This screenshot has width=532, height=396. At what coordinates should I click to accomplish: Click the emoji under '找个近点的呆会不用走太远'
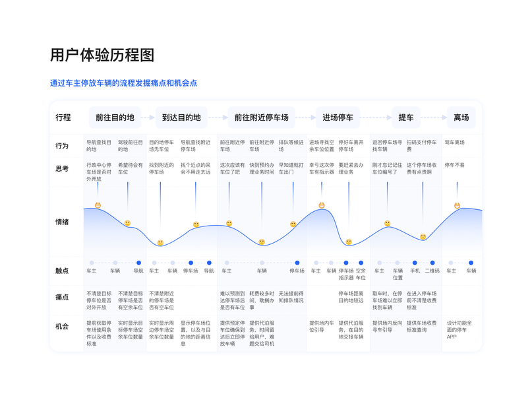pyautogui.click(x=196, y=224)
